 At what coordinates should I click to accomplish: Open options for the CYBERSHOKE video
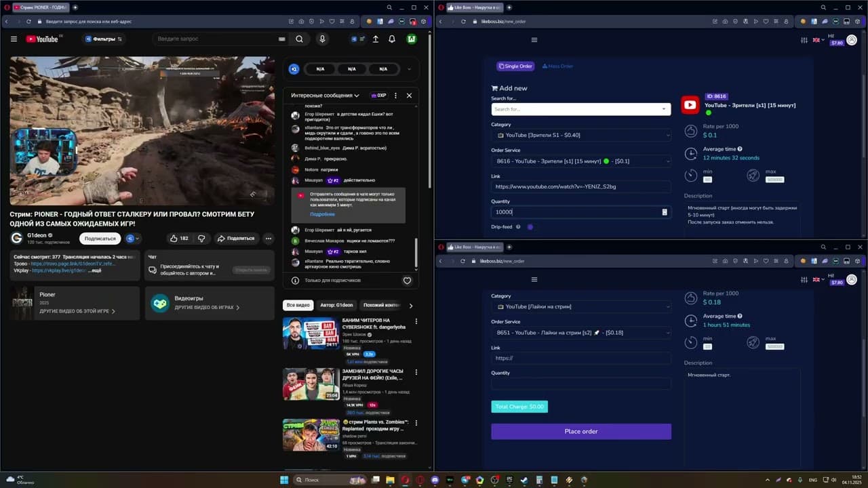coord(416,321)
